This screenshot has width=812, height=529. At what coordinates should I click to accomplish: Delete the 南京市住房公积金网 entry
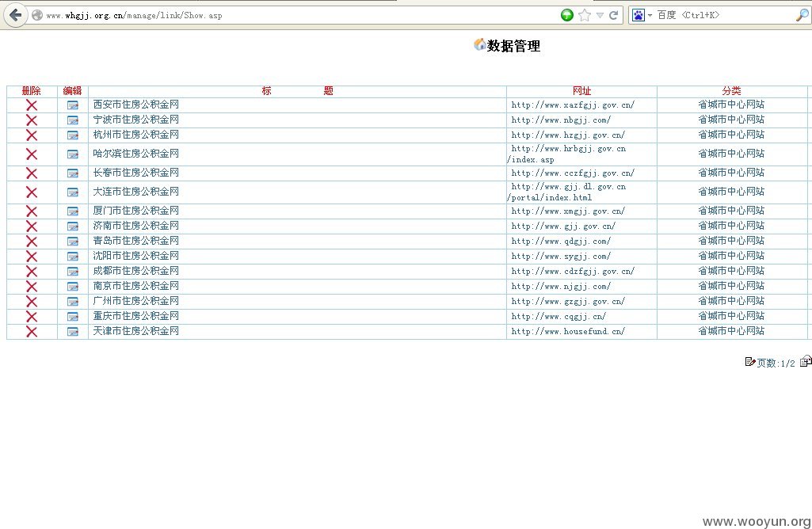pyautogui.click(x=32, y=286)
